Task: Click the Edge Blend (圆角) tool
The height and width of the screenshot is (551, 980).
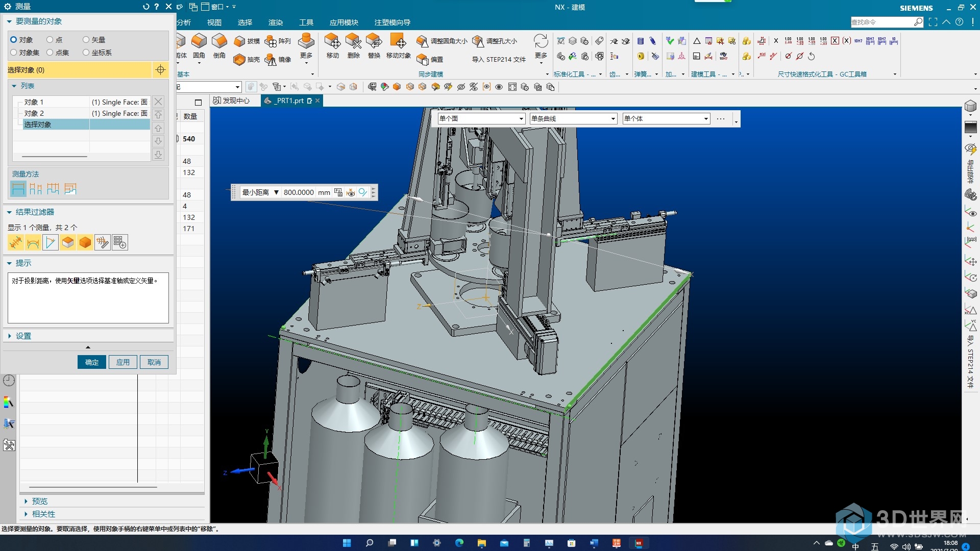Action: click(199, 46)
